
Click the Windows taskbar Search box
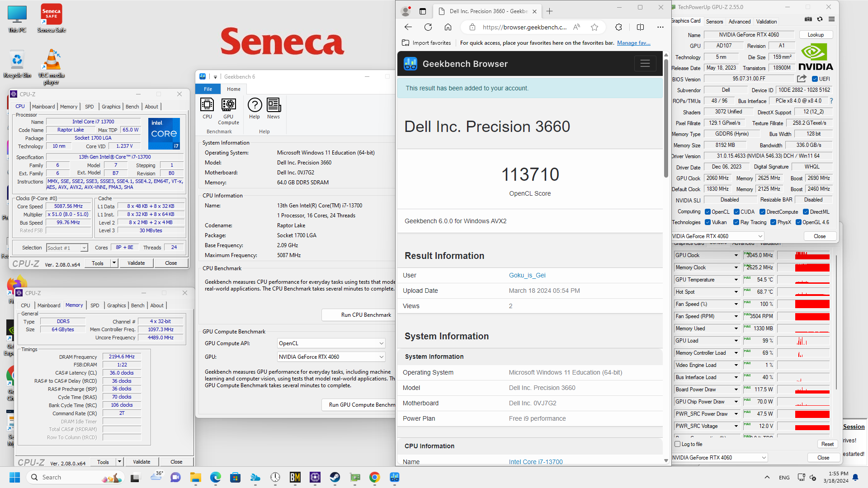tap(76, 477)
